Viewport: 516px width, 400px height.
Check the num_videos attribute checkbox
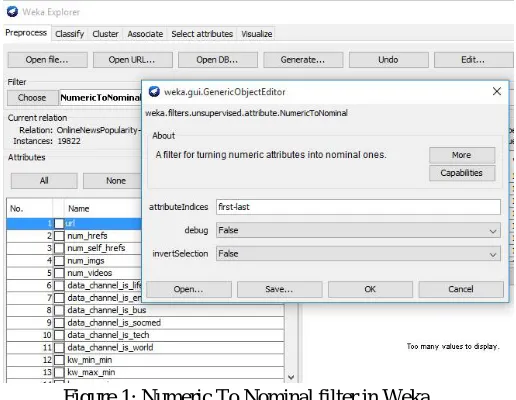point(59,273)
